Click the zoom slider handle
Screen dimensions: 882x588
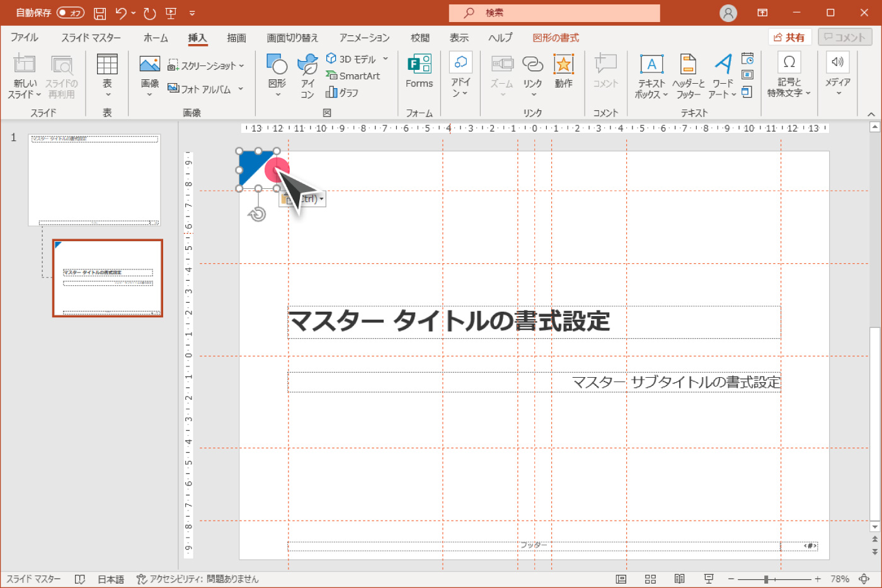click(x=766, y=579)
